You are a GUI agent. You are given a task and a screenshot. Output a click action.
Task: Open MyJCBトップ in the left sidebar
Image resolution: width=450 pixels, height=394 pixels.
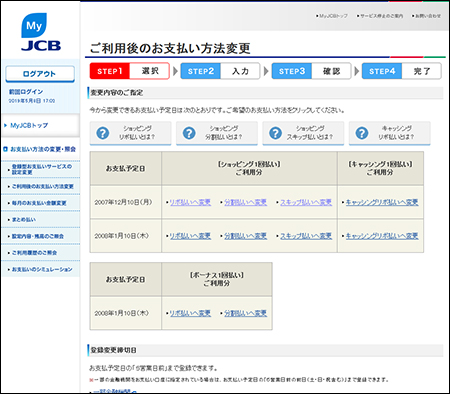pyautogui.click(x=29, y=125)
